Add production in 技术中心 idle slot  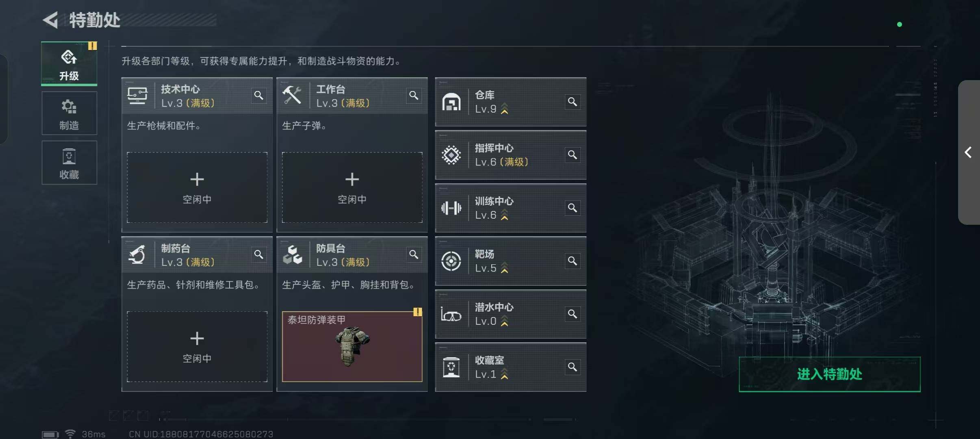pos(197,187)
